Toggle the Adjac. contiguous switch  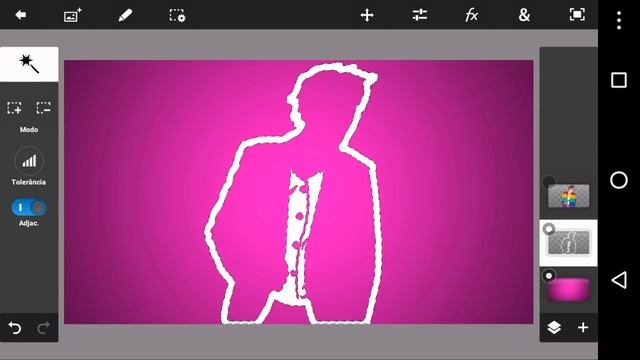[x=29, y=207]
